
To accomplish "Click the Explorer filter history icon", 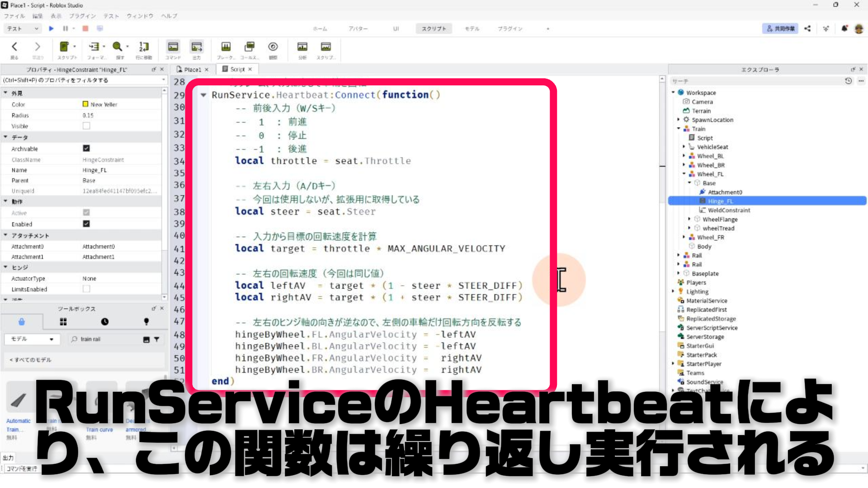I will click(x=848, y=81).
